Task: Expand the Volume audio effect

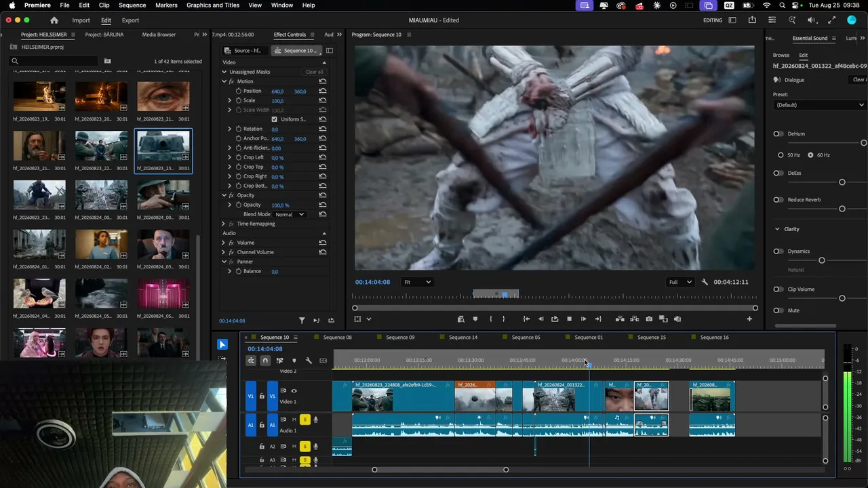Action: coord(223,243)
